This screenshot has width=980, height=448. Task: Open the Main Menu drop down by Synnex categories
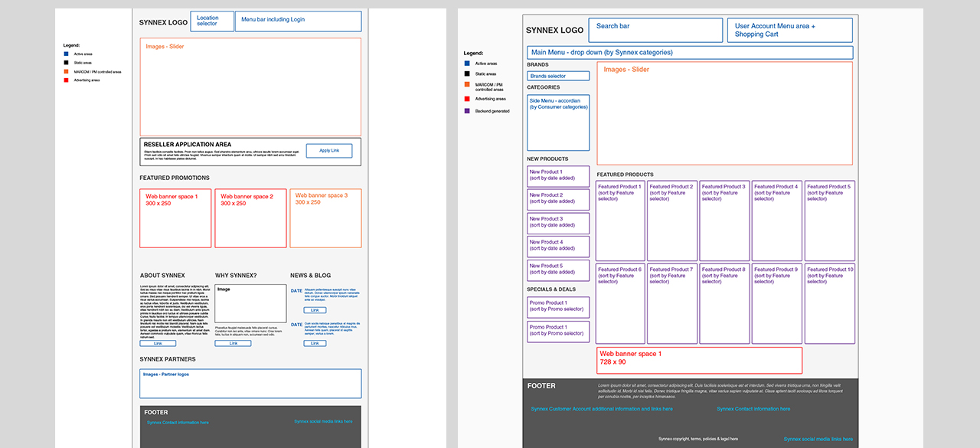coord(691,52)
